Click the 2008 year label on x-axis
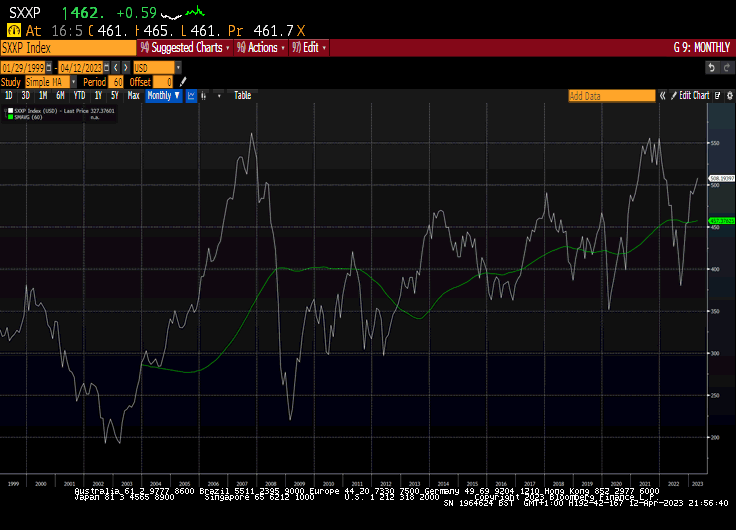This screenshot has width=736, height=530. pyautogui.click(x=271, y=484)
